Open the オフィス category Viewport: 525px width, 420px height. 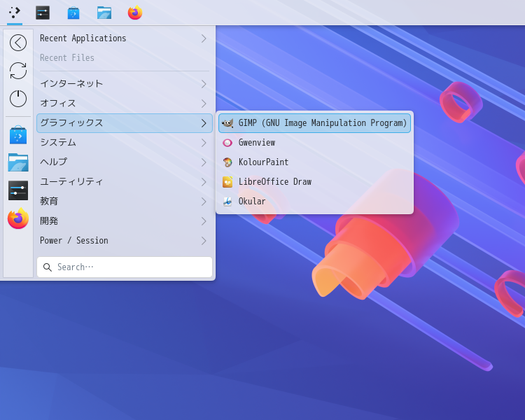(x=124, y=104)
